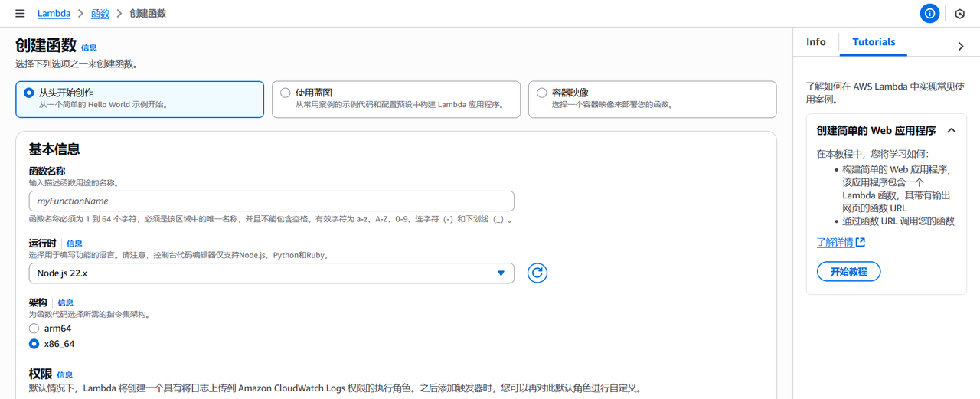Open the hamburger navigation menu
This screenshot has width=980, height=399.
coord(20,14)
